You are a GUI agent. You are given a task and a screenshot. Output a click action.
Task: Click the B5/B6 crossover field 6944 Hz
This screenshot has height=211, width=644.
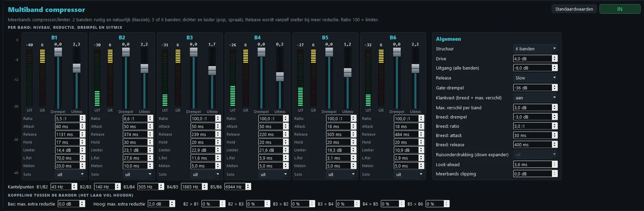tap(238, 187)
